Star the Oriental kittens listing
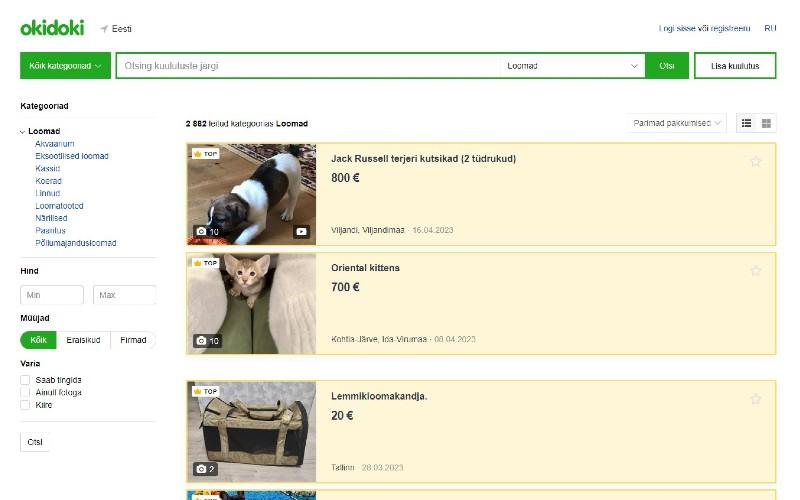The width and height of the screenshot is (800, 500). (x=756, y=270)
